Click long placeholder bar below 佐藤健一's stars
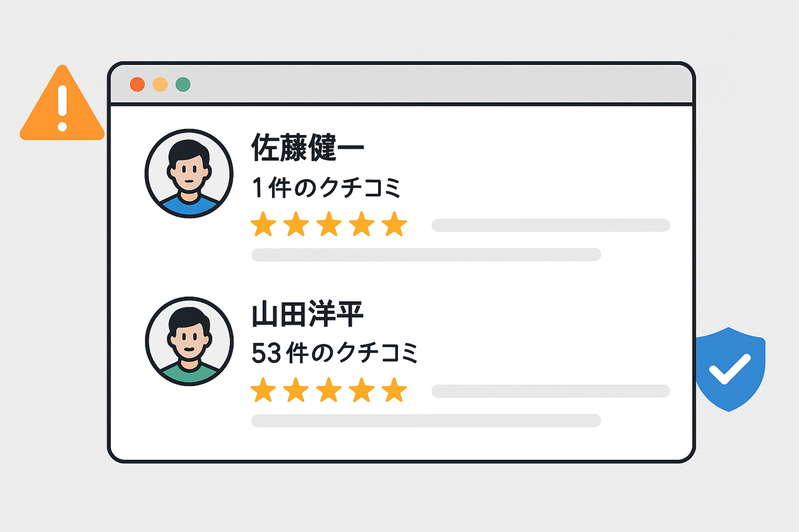Viewport: 799px width, 532px height. (426, 255)
